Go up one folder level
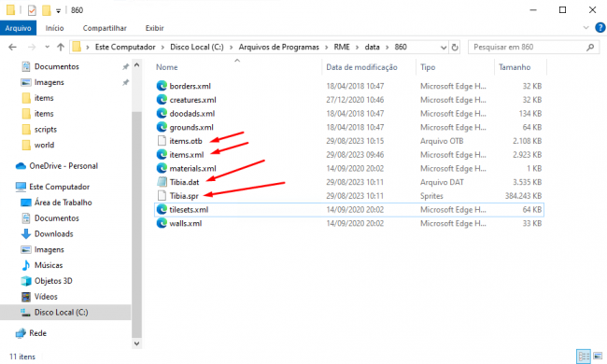Image resolution: width=607 pixels, height=364 pixels. pos(61,48)
